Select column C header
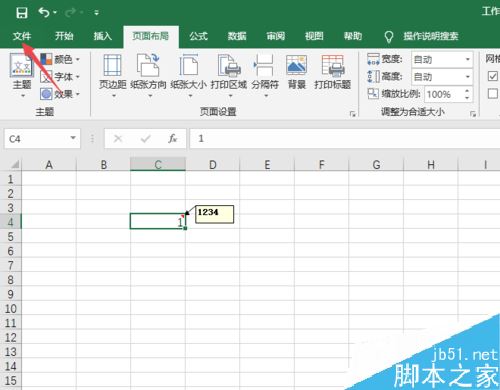 tap(158, 164)
